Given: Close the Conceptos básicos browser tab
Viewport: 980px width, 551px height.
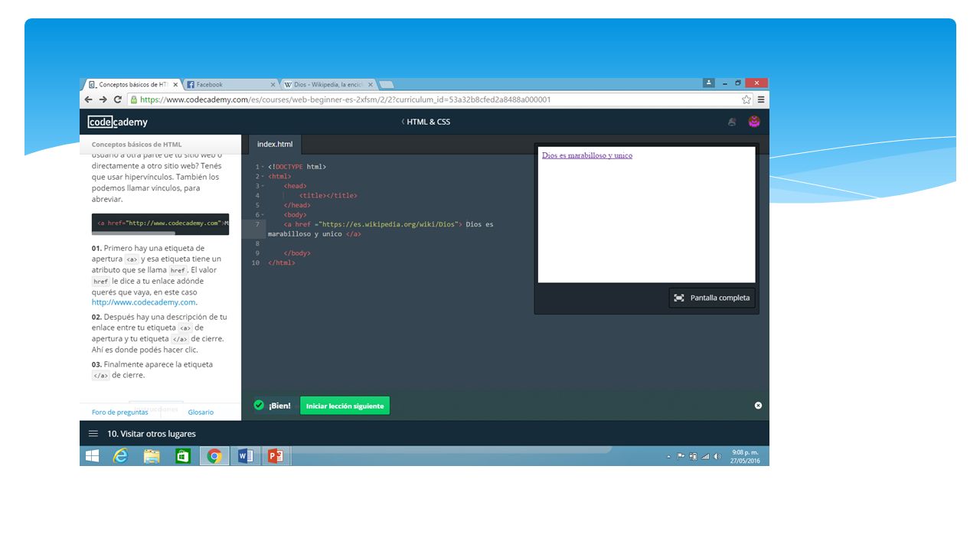Looking at the screenshot, I should (175, 84).
